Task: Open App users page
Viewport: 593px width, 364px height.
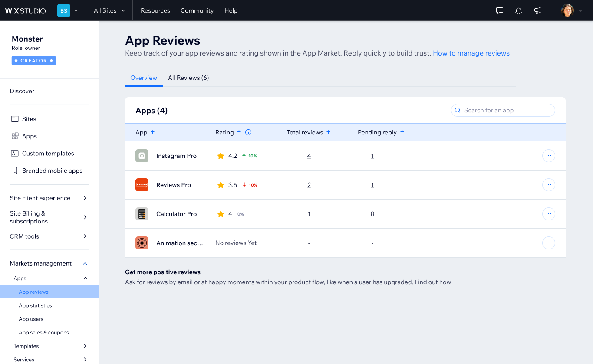Action: (x=31, y=319)
